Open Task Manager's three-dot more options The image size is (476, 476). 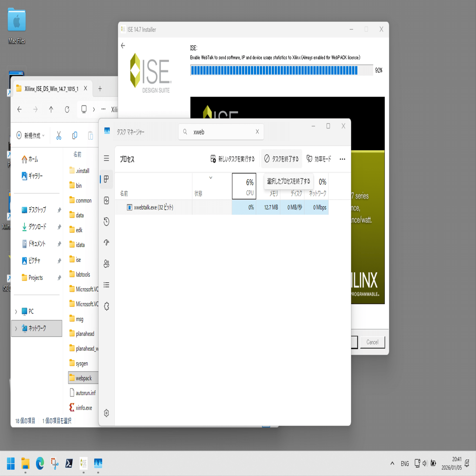pyautogui.click(x=342, y=159)
